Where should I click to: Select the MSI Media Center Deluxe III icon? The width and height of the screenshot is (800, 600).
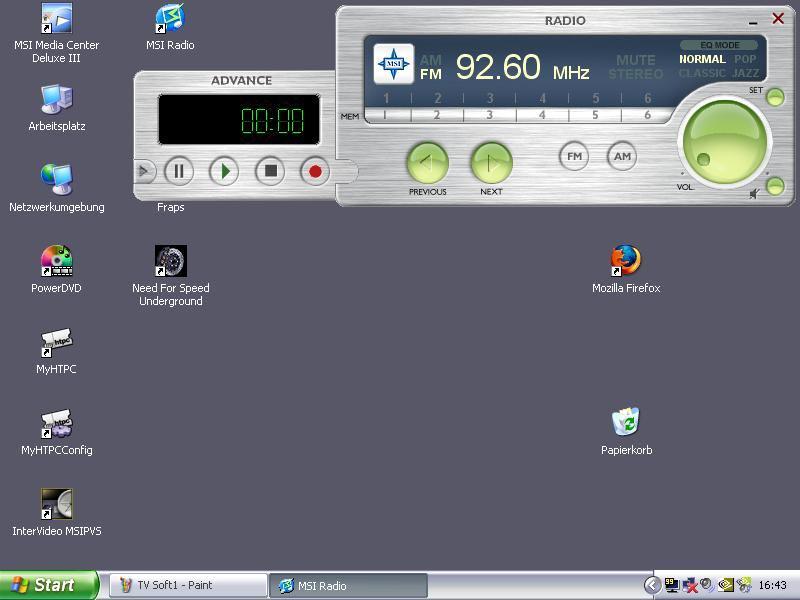[57, 33]
